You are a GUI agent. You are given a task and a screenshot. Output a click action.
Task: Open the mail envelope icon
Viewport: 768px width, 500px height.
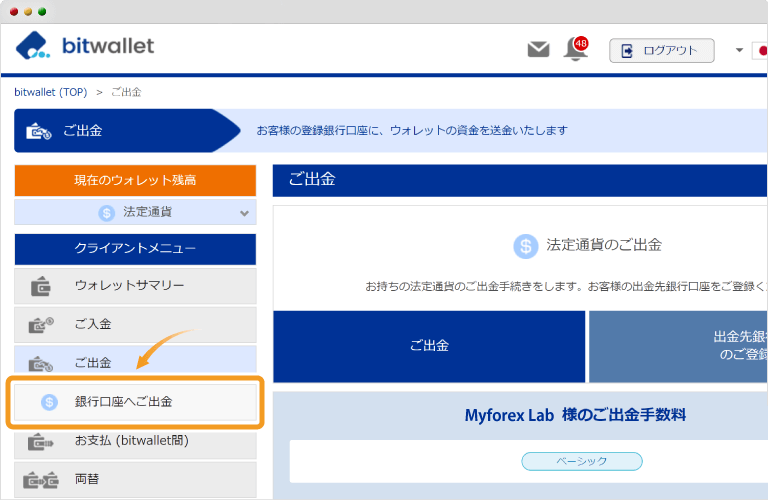pyautogui.click(x=538, y=49)
